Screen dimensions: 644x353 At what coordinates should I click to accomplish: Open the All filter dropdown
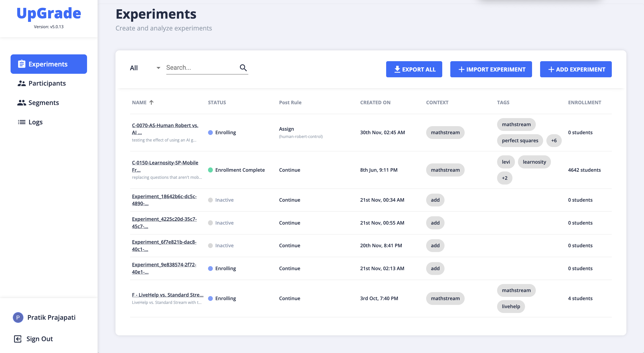145,68
